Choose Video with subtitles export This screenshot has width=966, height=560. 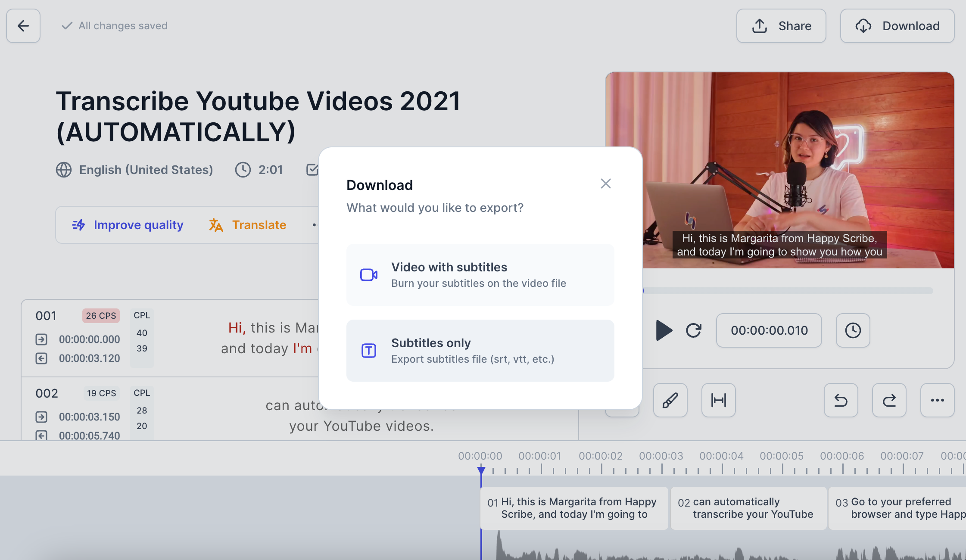coord(480,275)
